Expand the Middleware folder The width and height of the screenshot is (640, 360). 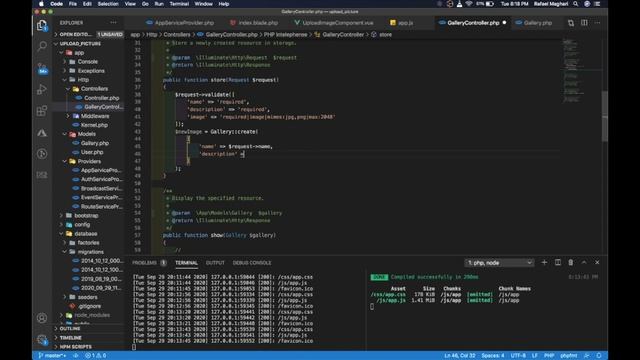[x=95, y=116]
